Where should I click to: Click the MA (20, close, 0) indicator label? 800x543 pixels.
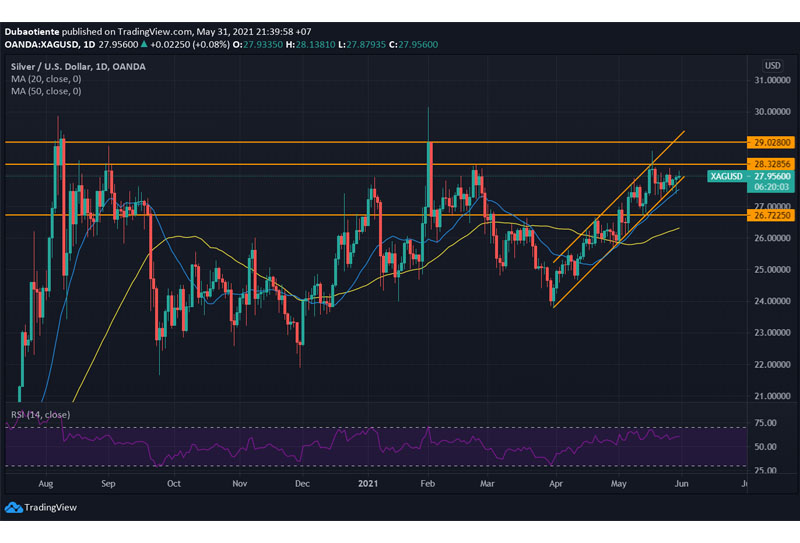click(46, 79)
